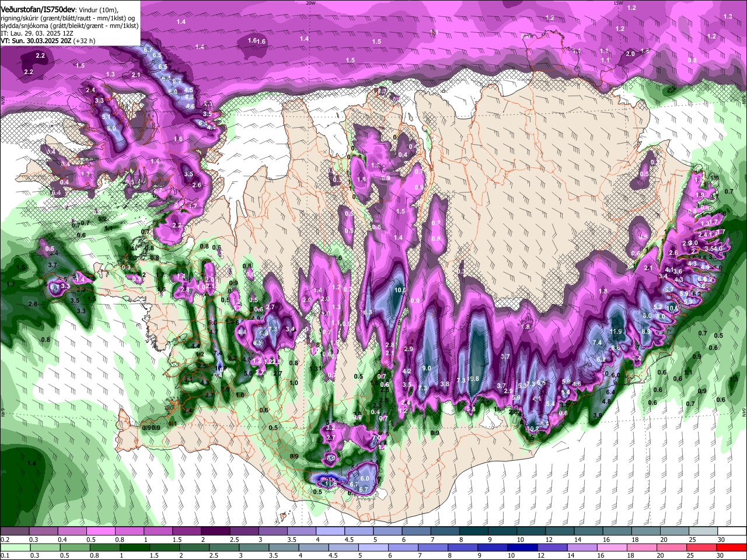Click the 30 label in the rain legend row
Screen dimensions: 747x560
point(721,555)
